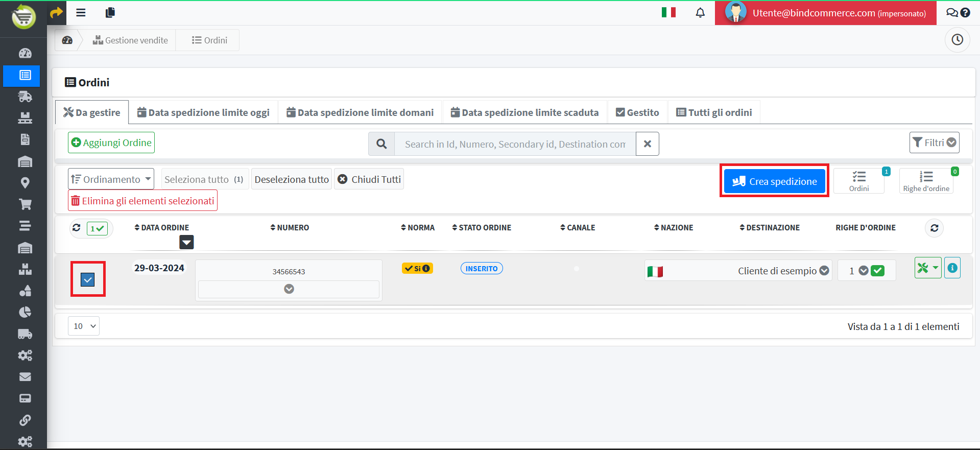Expand the Filtri dropdown
The image size is (980, 450).
[x=934, y=143]
